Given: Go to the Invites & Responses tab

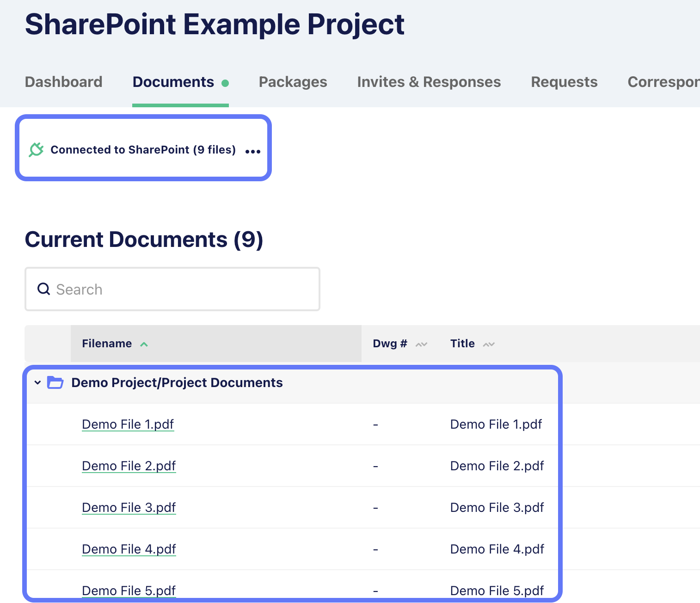Looking at the screenshot, I should pos(429,82).
